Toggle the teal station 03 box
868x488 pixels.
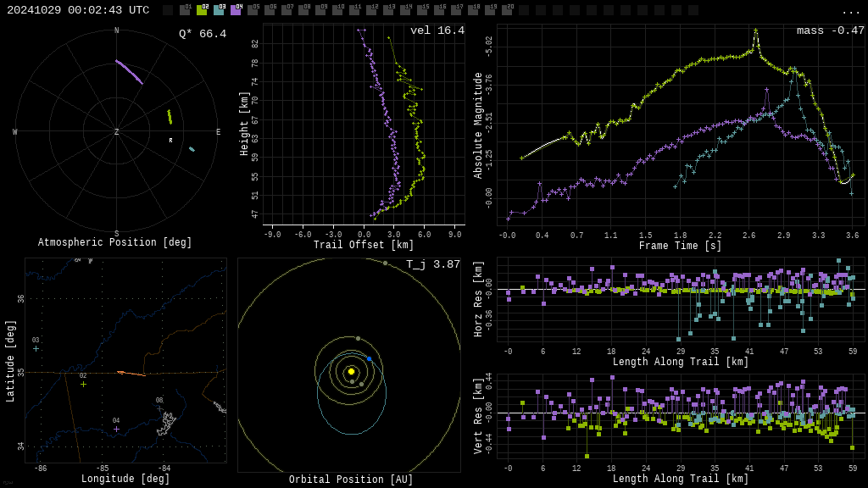(x=219, y=10)
